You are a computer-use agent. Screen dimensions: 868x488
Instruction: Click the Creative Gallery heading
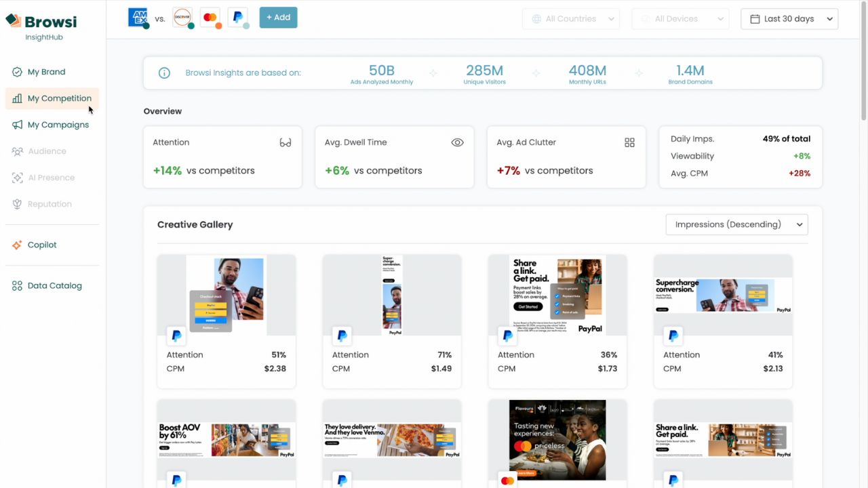[x=195, y=224]
